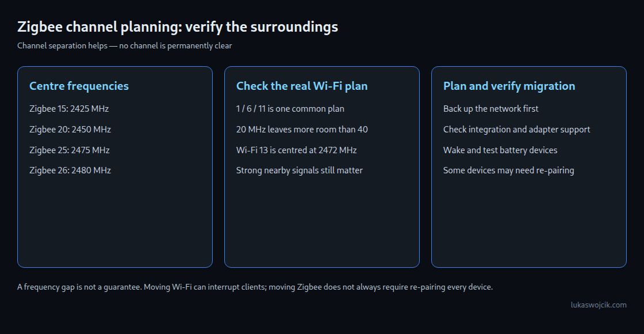This screenshot has height=334, width=644.
Task: Click the Plan and verify migration heading
Action: point(509,86)
